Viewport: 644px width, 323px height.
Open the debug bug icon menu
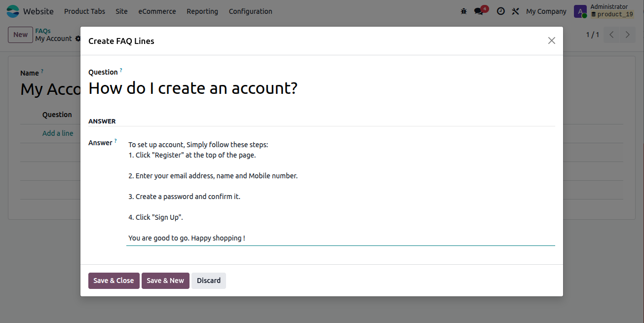pyautogui.click(x=463, y=11)
